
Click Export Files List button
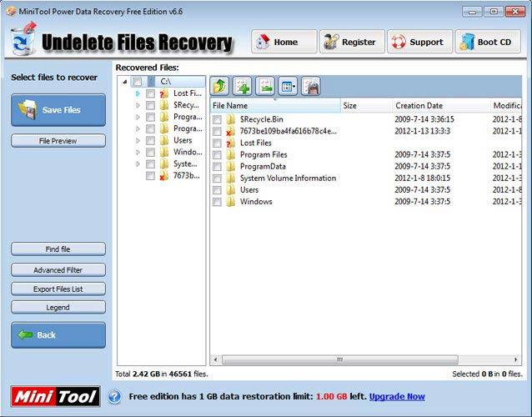point(58,289)
